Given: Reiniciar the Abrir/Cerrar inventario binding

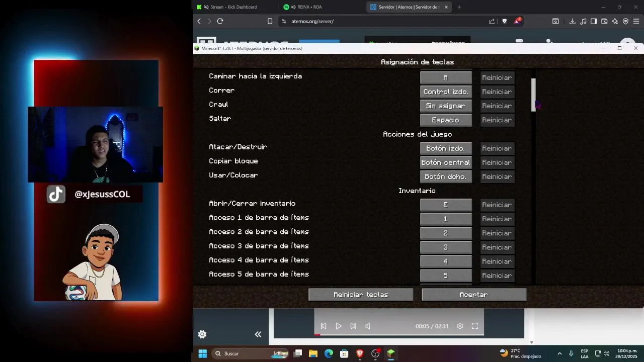Looking at the screenshot, I should pyautogui.click(x=497, y=205).
